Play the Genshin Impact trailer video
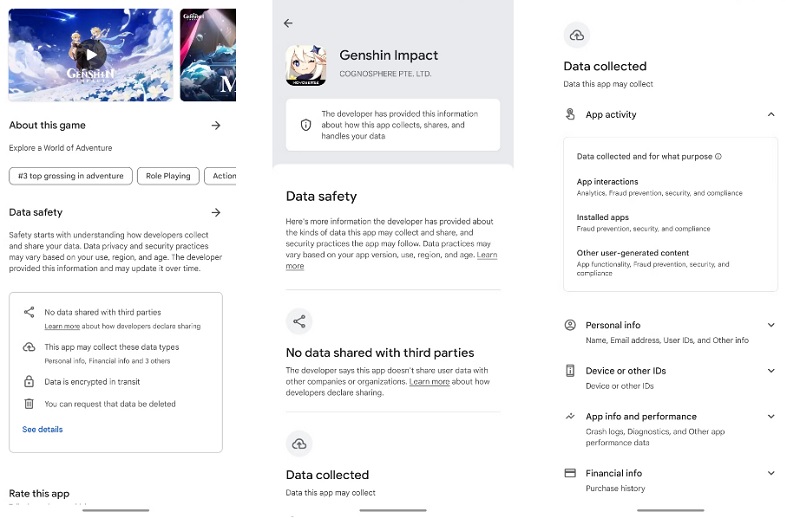Viewport: 800px width, 518px height. tap(92, 55)
